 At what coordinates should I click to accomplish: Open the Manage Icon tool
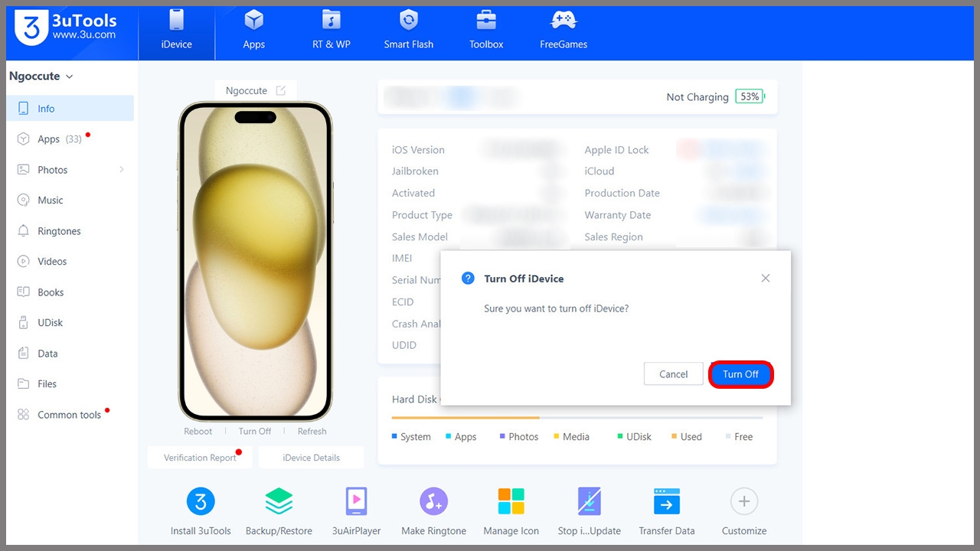(x=511, y=502)
